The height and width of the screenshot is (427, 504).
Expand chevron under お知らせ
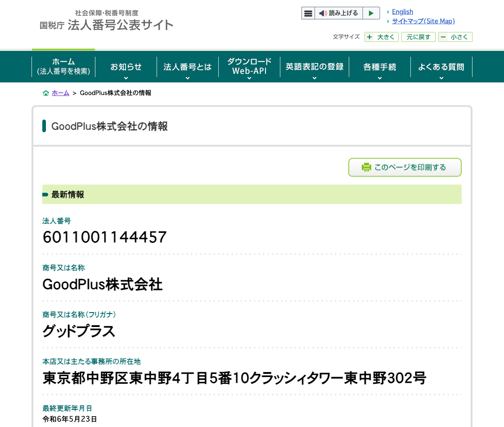[126, 78]
